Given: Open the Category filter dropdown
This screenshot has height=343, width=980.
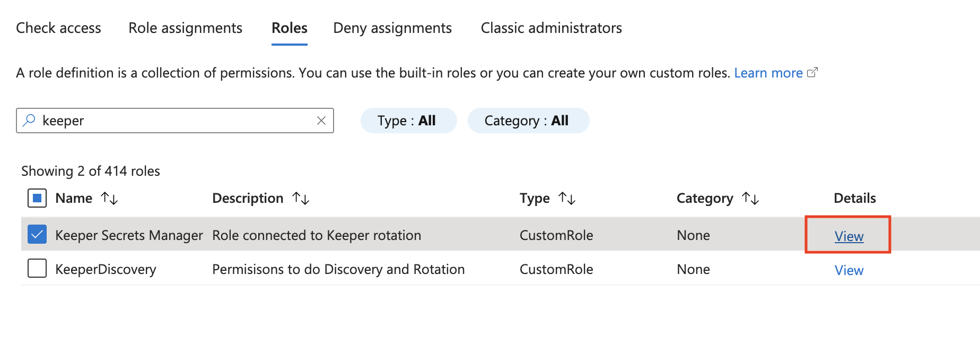Looking at the screenshot, I should [x=528, y=121].
